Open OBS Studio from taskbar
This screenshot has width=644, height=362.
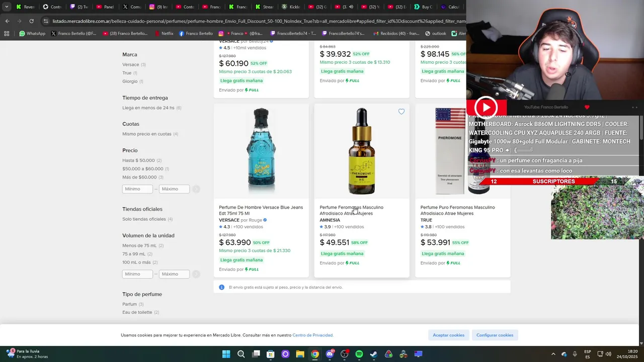click(x=344, y=354)
